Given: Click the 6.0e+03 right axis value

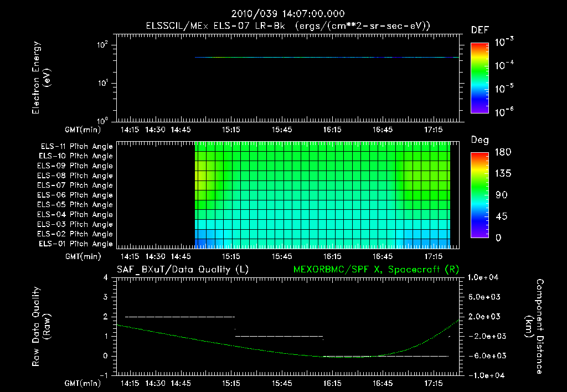Looking at the screenshot, I should 484,297.
